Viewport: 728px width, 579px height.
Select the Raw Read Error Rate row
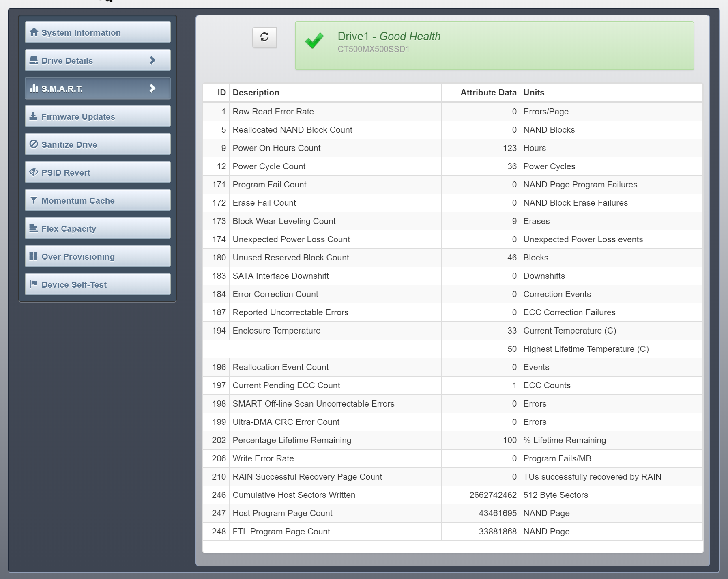pos(453,112)
